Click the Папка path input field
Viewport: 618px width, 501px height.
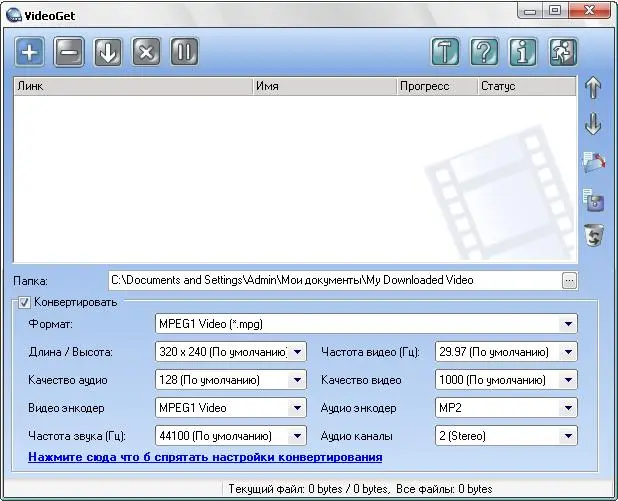(x=335, y=280)
